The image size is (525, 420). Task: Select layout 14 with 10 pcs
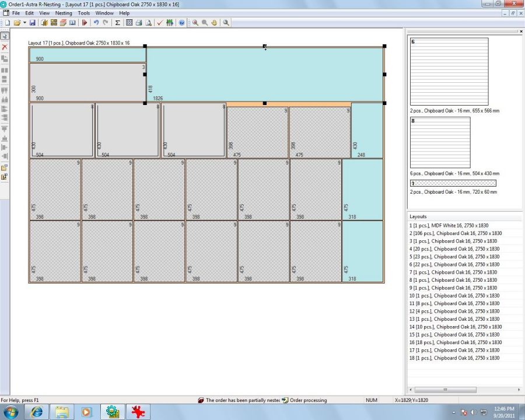[x=455, y=327]
